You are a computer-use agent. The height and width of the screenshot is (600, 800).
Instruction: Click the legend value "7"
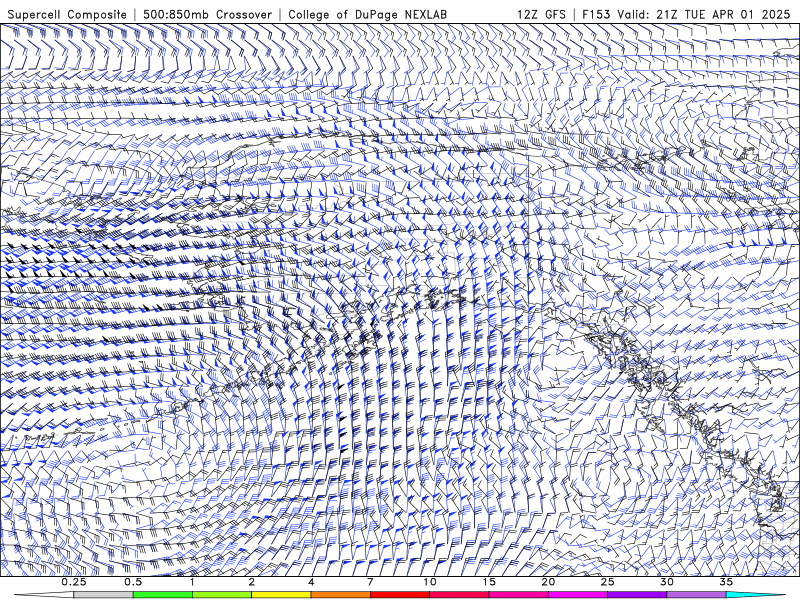tap(370, 582)
